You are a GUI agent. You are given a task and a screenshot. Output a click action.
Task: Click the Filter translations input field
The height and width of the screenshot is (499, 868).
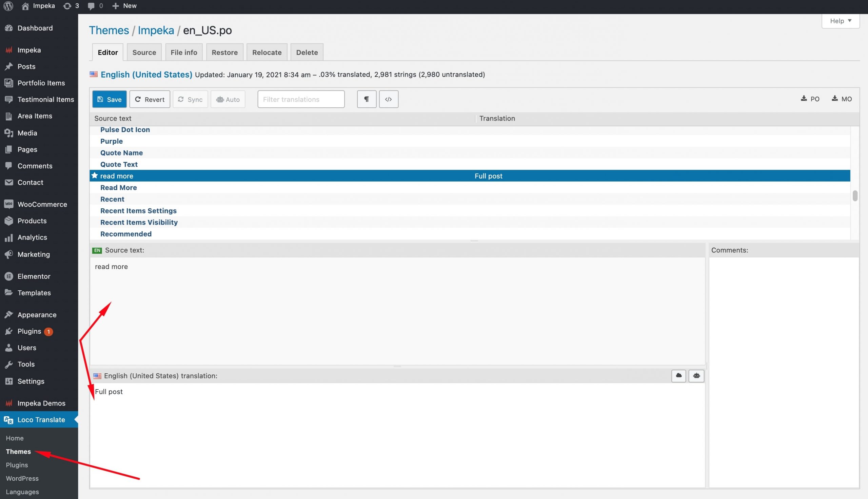click(x=301, y=99)
